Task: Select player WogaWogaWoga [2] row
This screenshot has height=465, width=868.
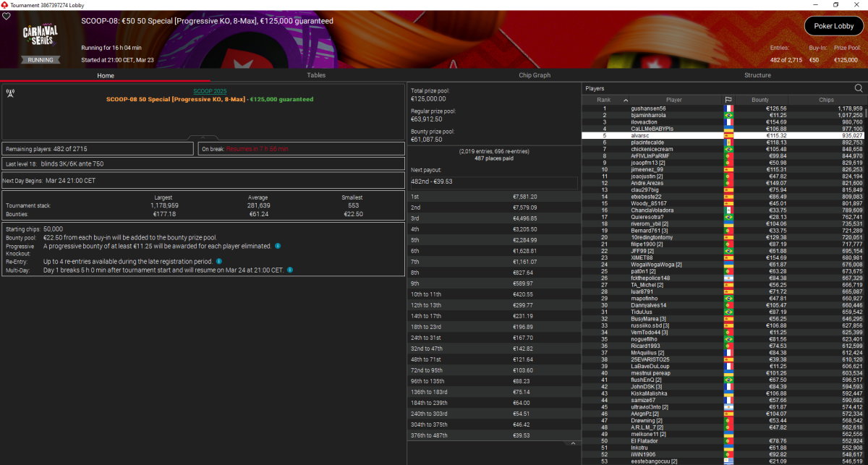Action: pos(723,264)
